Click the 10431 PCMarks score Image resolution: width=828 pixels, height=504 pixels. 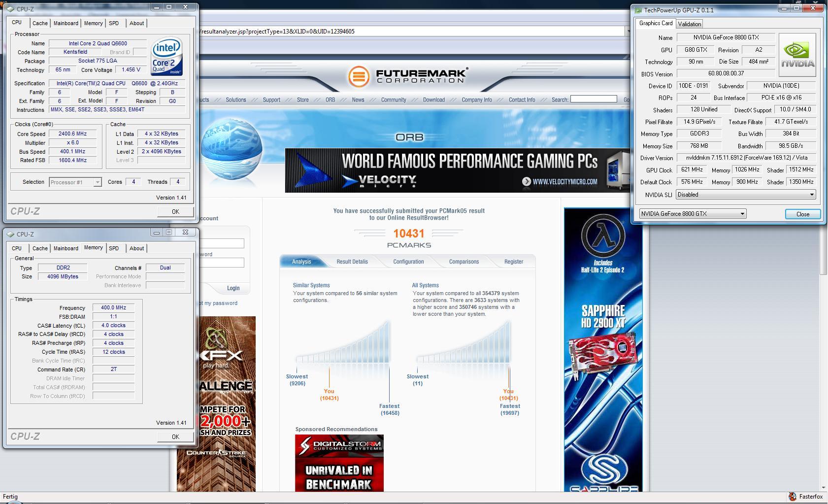click(x=409, y=234)
